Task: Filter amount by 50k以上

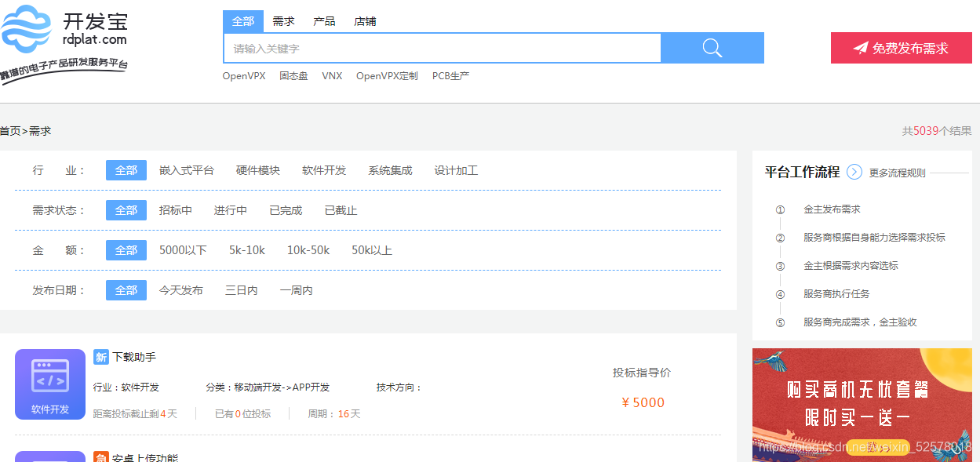Action: (372, 250)
